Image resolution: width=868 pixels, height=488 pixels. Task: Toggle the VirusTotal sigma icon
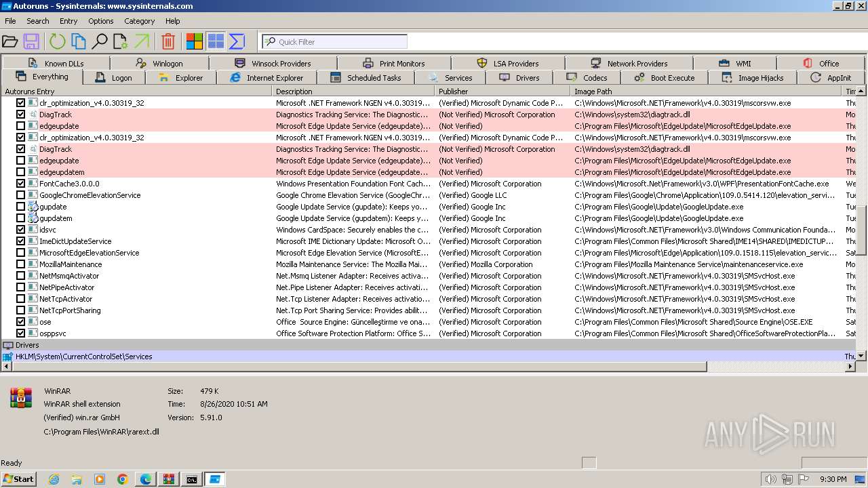(237, 42)
